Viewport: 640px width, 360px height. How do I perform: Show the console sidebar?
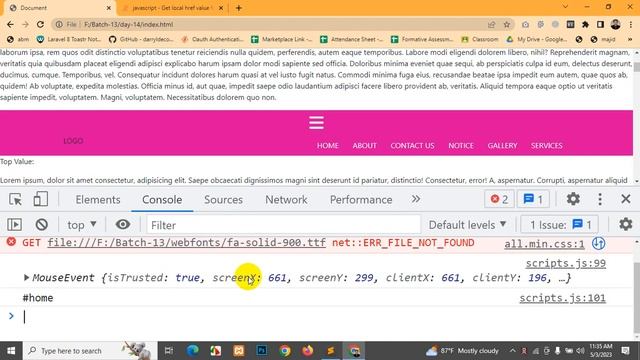(15, 224)
